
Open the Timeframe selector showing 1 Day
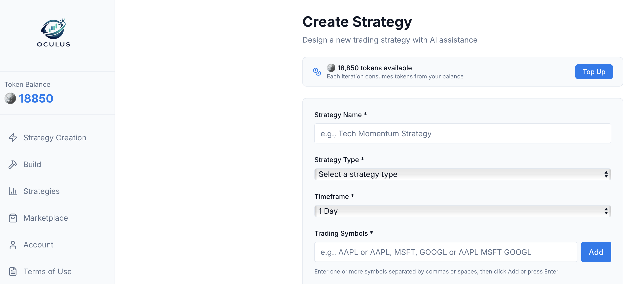(x=462, y=211)
